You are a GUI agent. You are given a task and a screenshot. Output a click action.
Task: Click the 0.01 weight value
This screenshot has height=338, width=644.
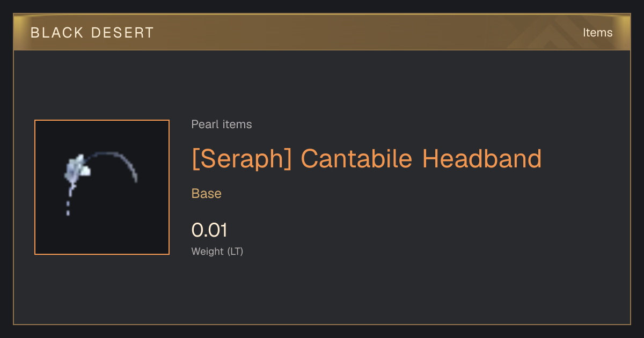[209, 230]
